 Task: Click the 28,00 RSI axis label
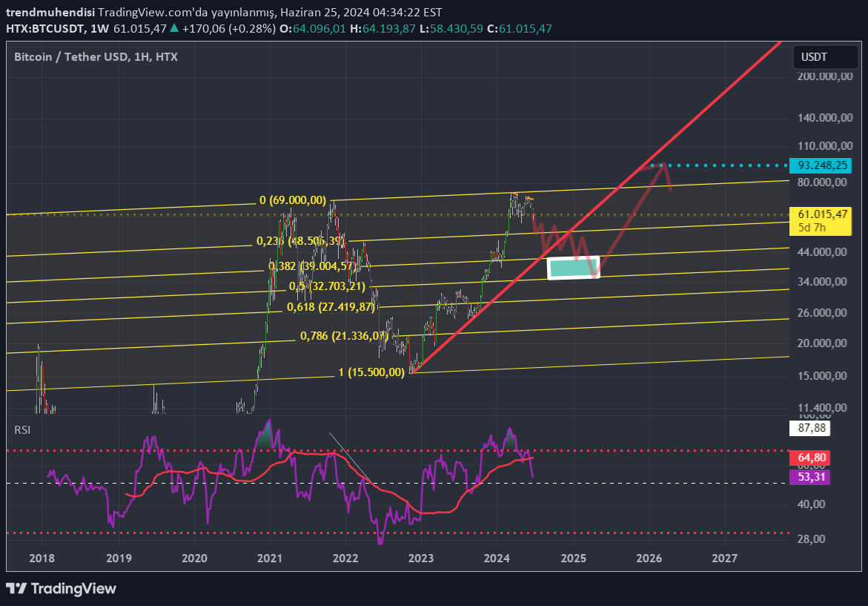coord(812,539)
